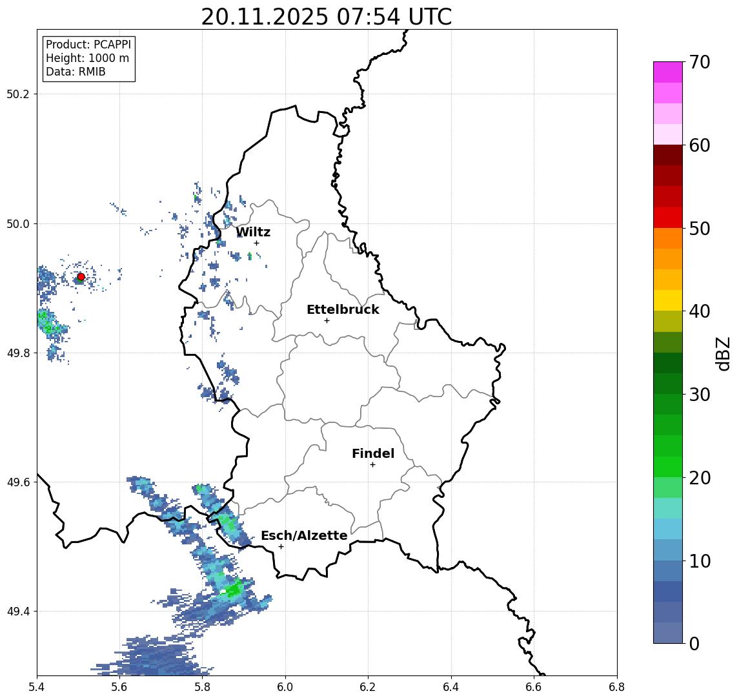The height and width of the screenshot is (700, 739).
Task: Click the colorbar value 40
Action: pyautogui.click(x=700, y=311)
